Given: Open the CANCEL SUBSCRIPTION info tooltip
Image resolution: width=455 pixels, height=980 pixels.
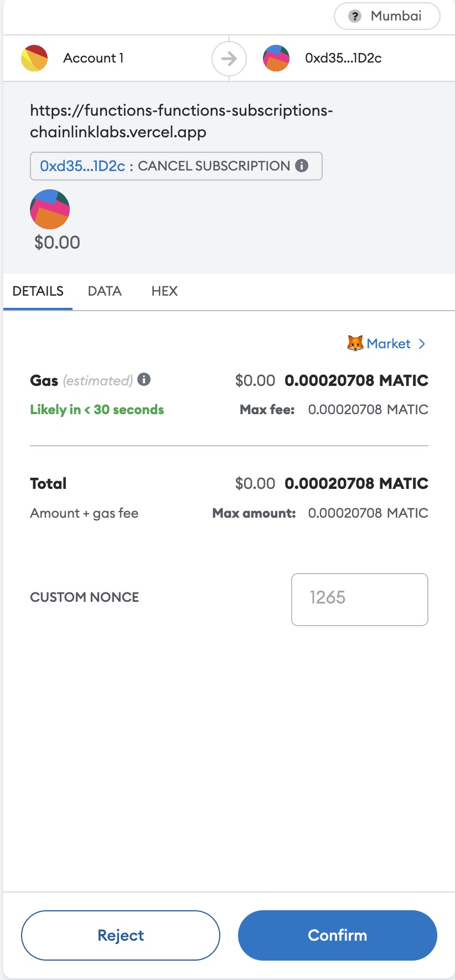Looking at the screenshot, I should point(302,166).
